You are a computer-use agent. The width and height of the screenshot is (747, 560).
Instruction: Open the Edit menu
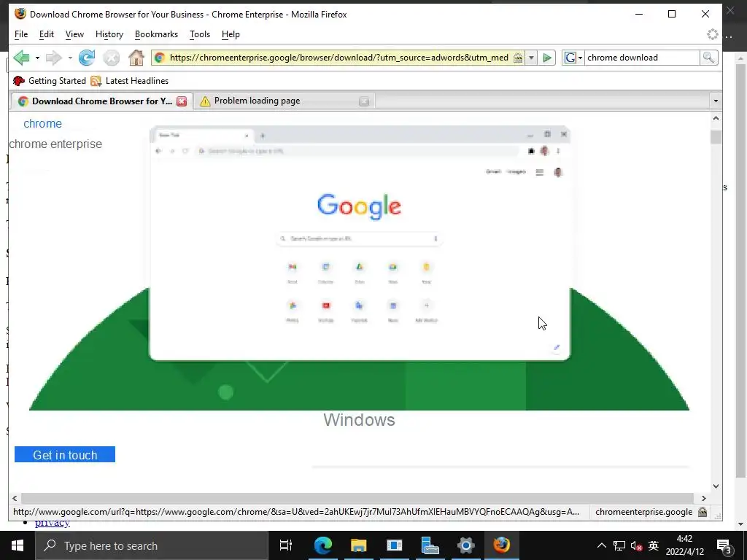point(46,34)
